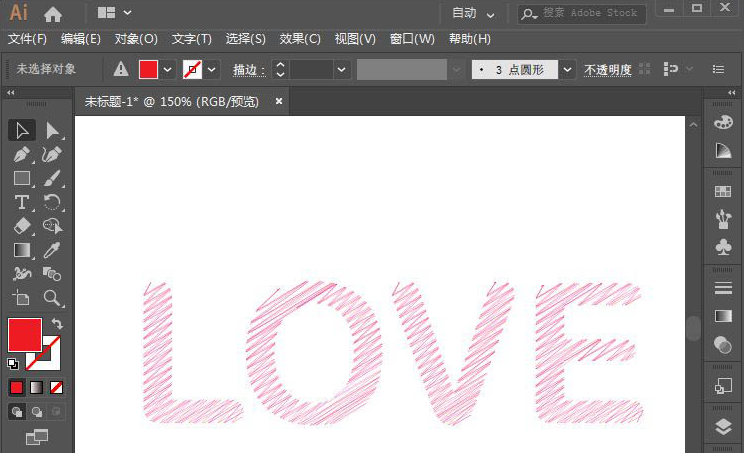Select the Paintbrush tool
744x453 pixels.
click(52, 178)
